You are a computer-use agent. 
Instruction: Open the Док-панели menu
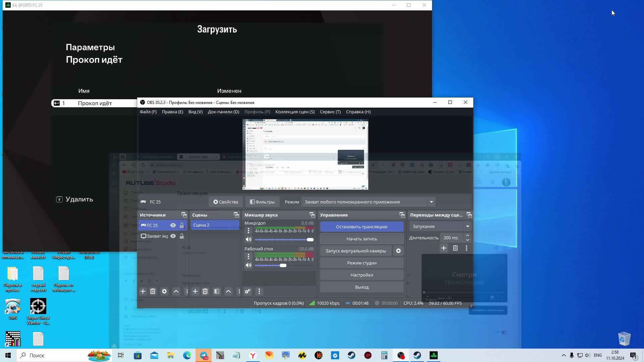[x=223, y=112]
